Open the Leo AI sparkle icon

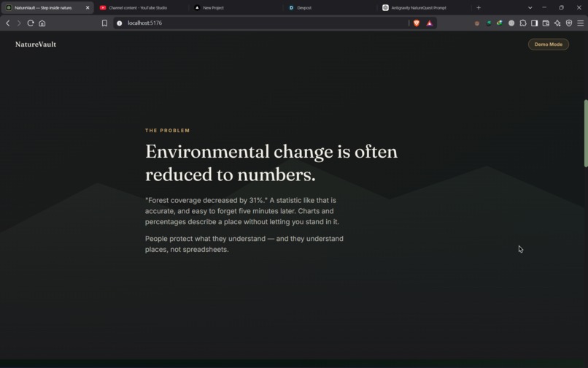557,23
